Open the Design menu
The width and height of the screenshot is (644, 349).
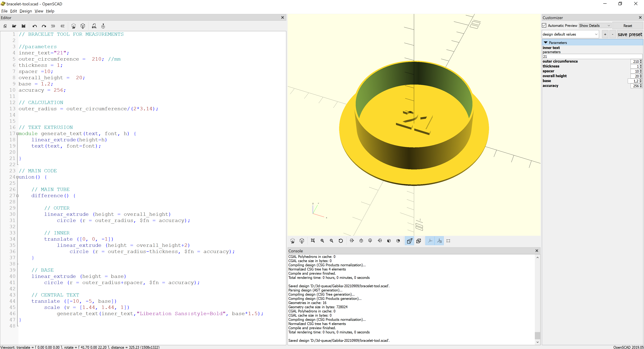[26, 11]
